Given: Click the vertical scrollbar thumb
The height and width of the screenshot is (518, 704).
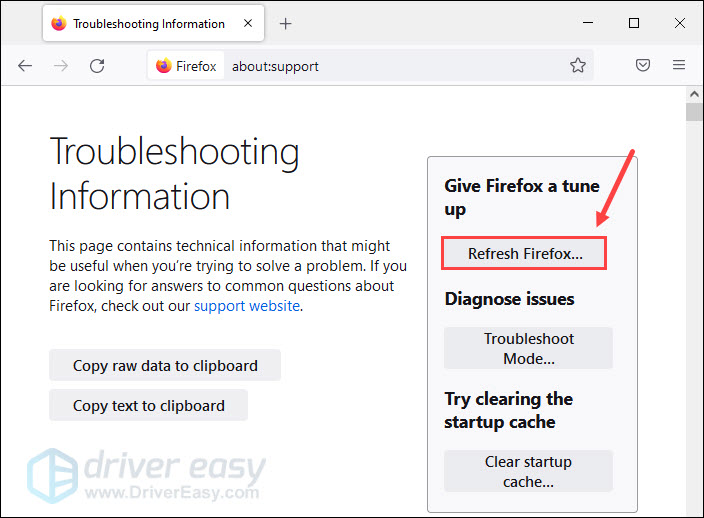Looking at the screenshot, I should [694, 112].
